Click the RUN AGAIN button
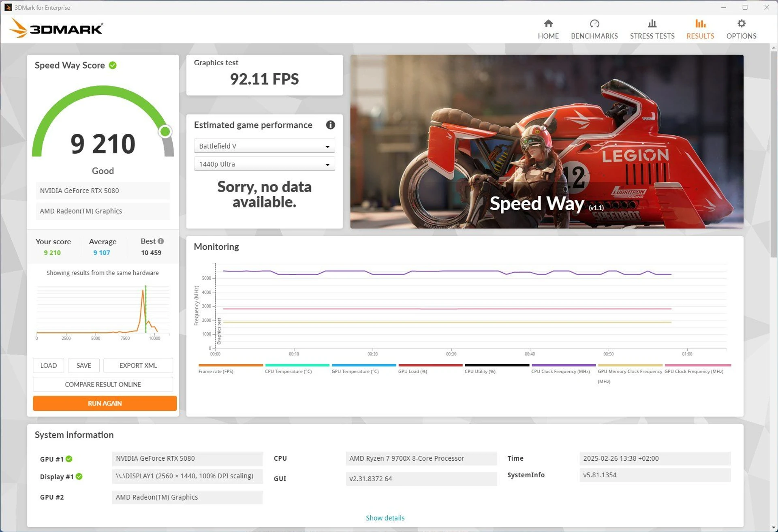778x532 pixels. [105, 403]
